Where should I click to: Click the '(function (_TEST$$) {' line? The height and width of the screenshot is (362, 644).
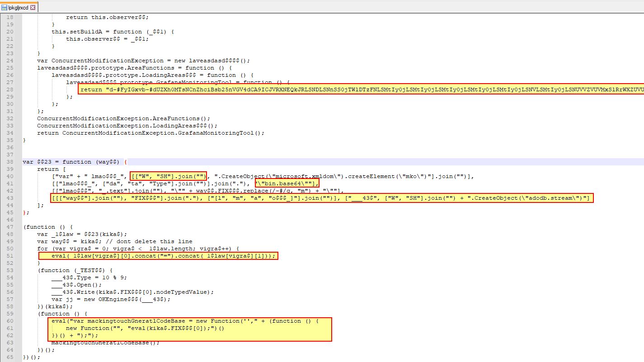[75, 270]
